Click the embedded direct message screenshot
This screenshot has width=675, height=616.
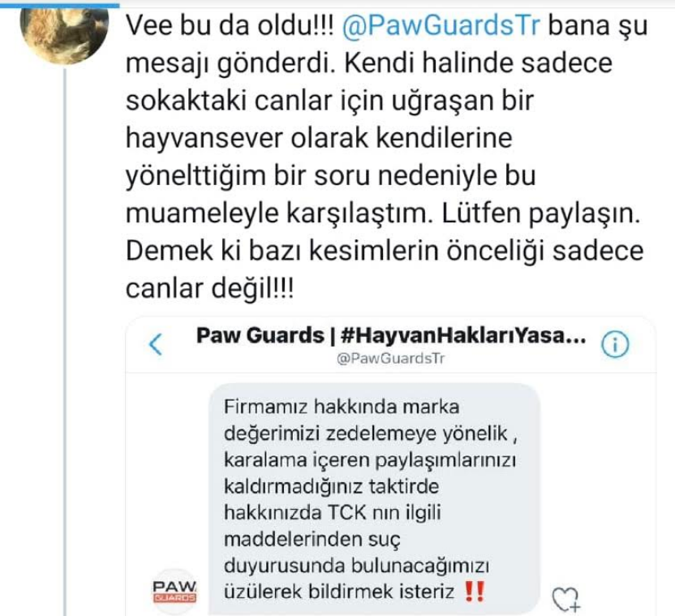click(x=391, y=467)
